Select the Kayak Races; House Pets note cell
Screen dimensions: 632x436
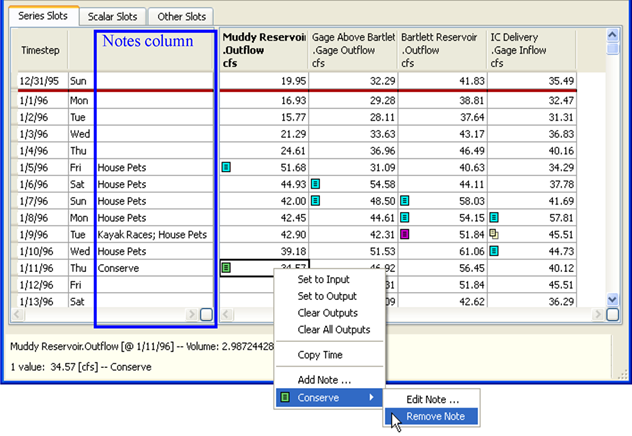point(153,235)
